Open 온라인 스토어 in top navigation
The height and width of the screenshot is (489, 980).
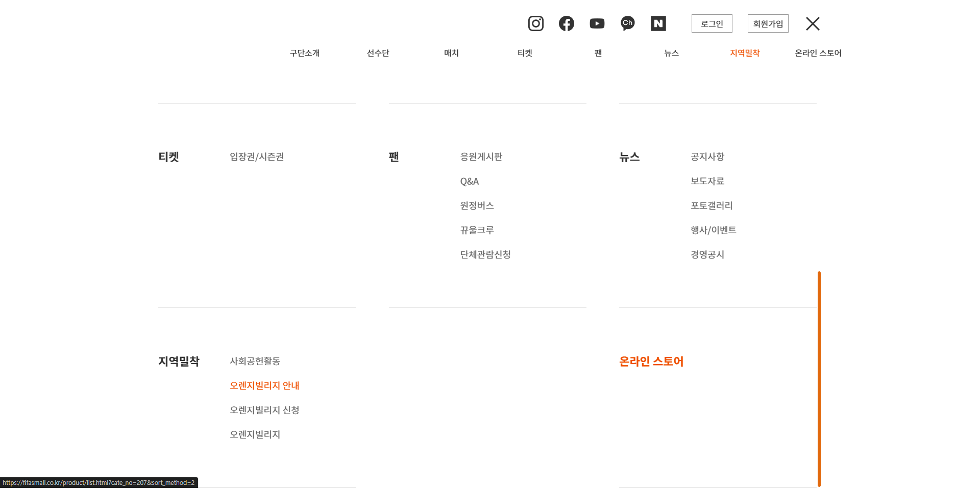tap(818, 53)
